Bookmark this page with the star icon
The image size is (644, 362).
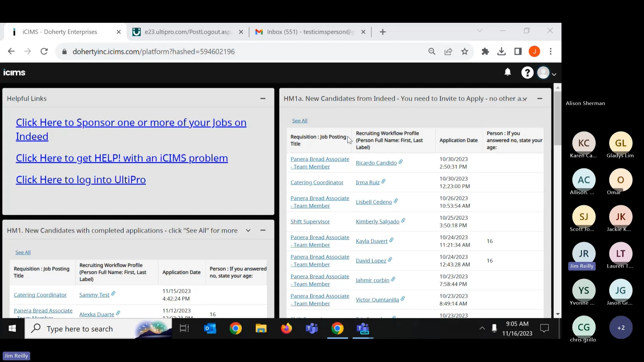click(x=464, y=51)
